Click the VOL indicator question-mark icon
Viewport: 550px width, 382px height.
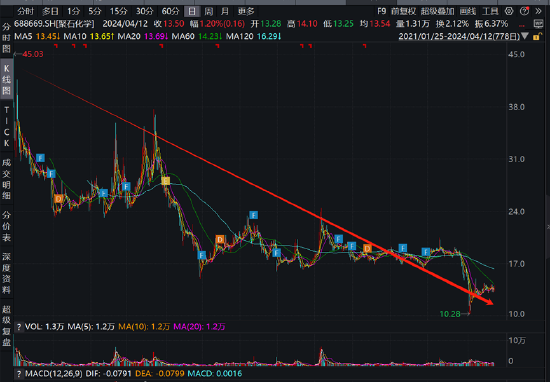(19, 327)
